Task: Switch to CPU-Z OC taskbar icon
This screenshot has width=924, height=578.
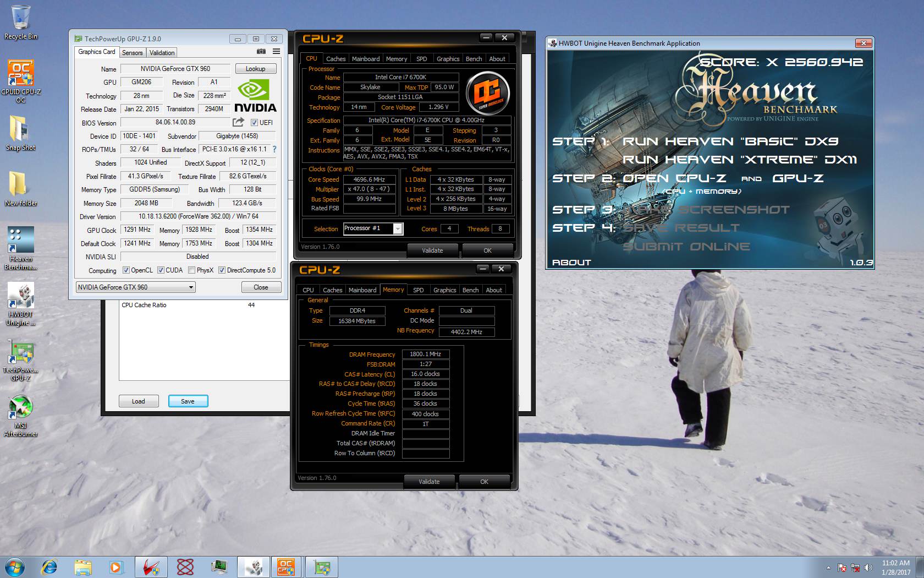Action: pyautogui.click(x=287, y=566)
